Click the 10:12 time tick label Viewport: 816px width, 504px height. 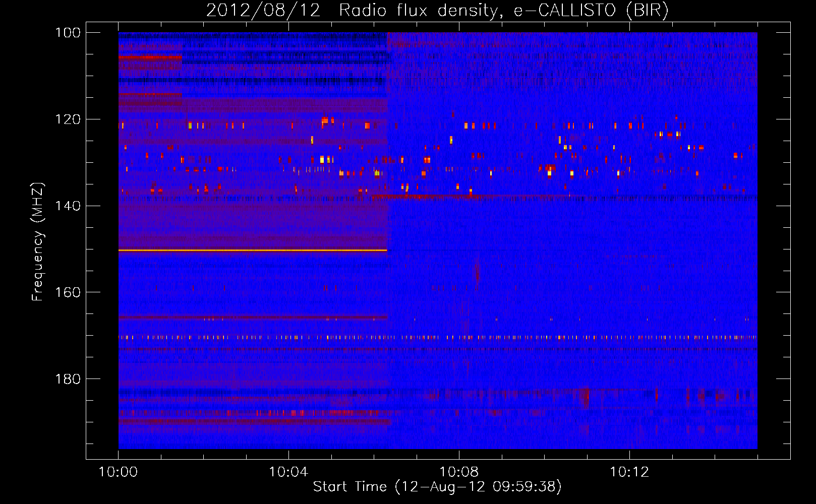(629, 472)
